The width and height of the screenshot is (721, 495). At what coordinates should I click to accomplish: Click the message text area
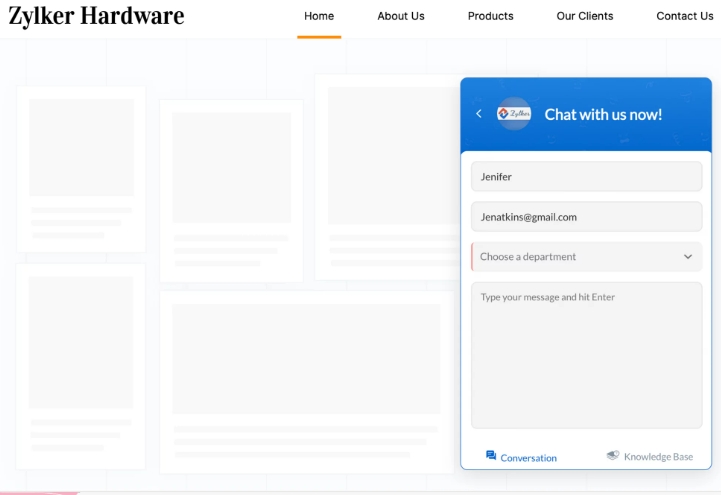tap(586, 355)
